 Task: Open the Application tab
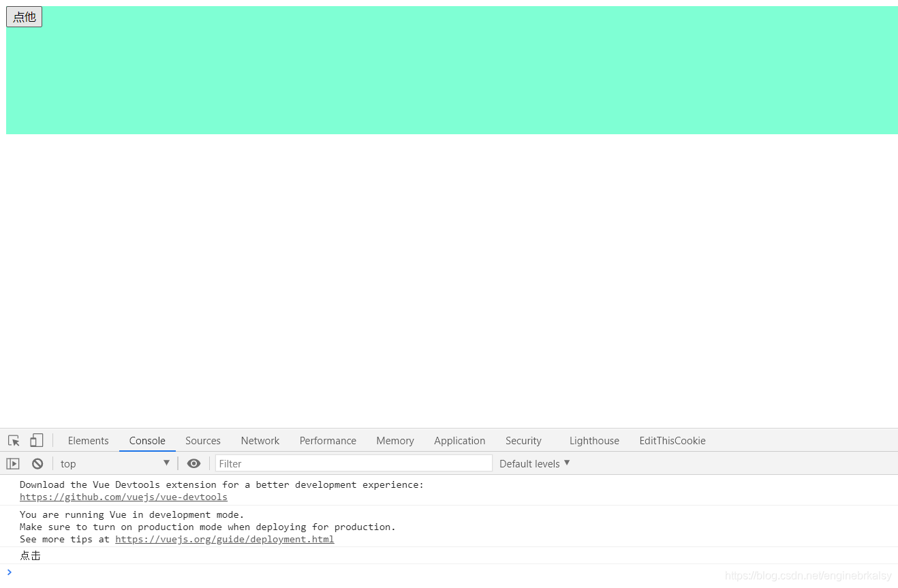(460, 441)
